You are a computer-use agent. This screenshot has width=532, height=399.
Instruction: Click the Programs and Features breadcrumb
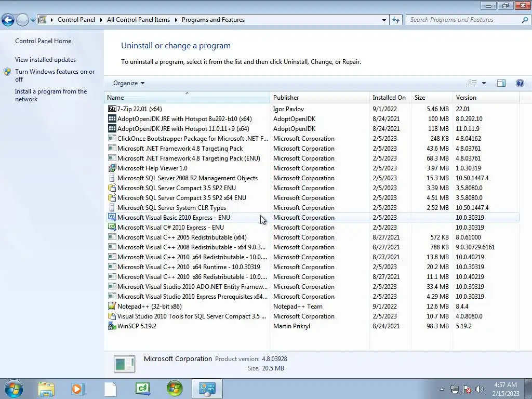[x=213, y=20]
